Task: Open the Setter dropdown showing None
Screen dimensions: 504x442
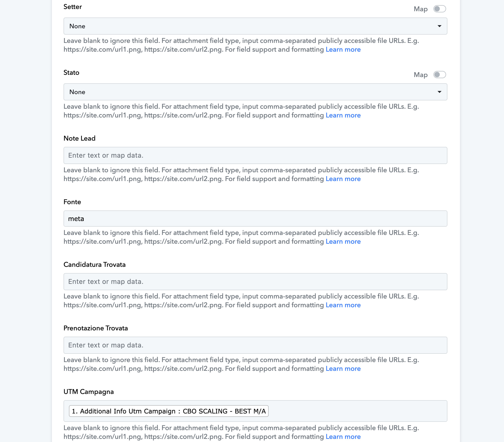Action: [255, 26]
